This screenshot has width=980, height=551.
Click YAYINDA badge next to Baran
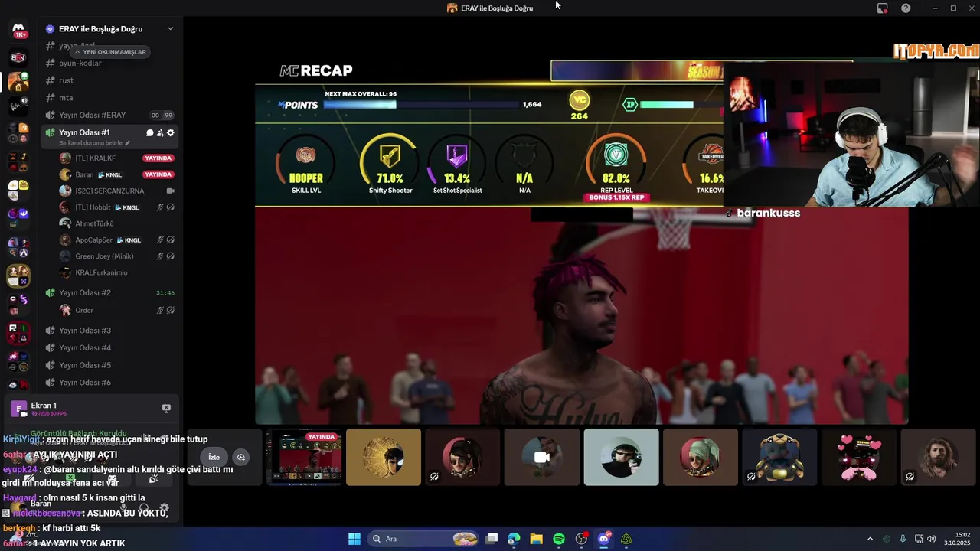[158, 174]
